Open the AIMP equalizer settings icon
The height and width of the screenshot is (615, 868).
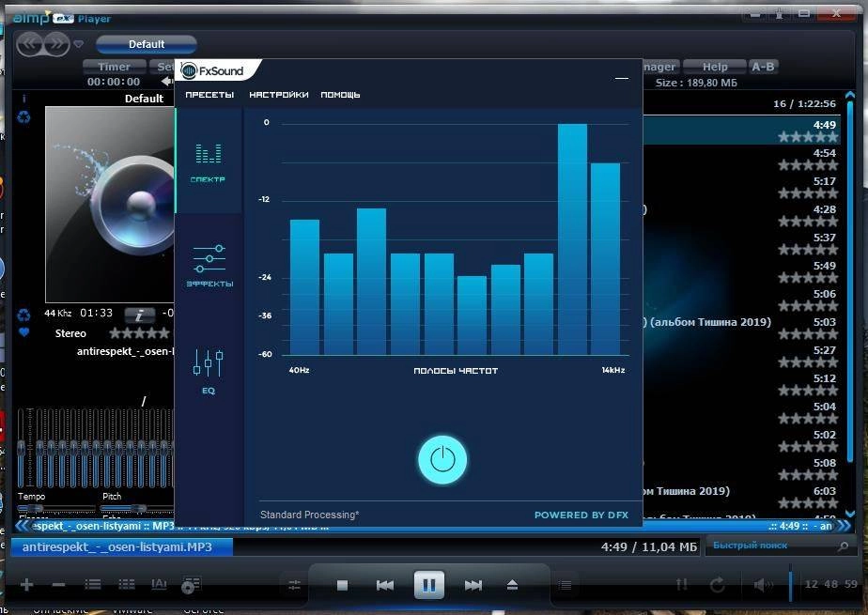(294, 585)
